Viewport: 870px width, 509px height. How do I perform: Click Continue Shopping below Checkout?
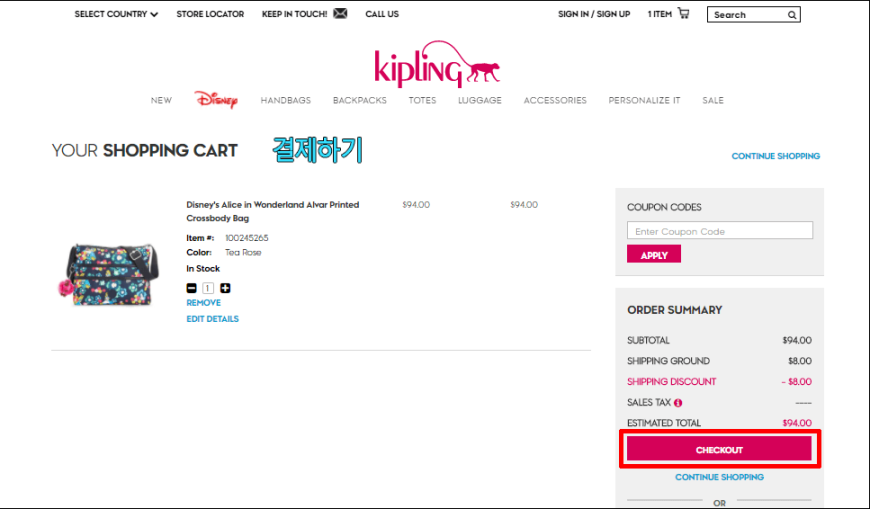(719, 477)
